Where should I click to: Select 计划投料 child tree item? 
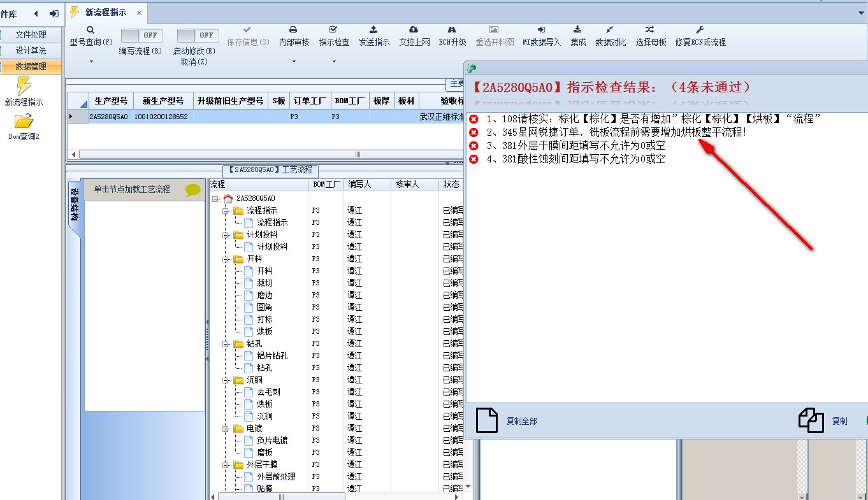tap(273, 247)
